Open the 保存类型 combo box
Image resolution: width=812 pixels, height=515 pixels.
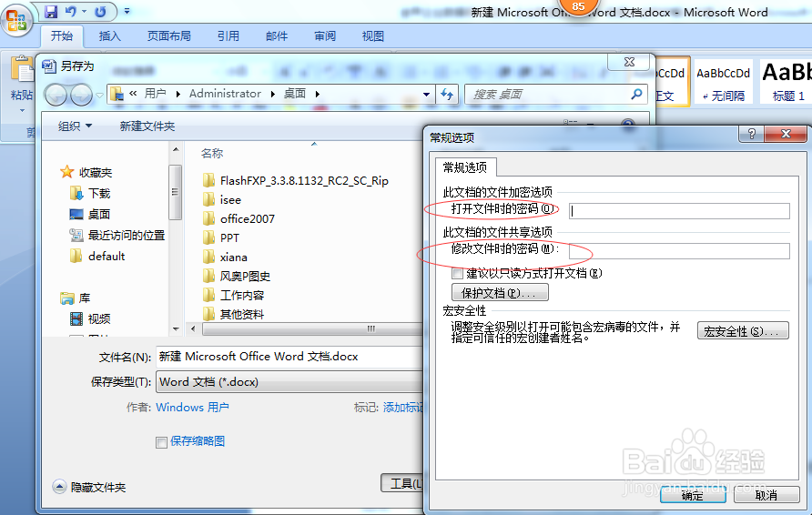pyautogui.click(x=290, y=382)
